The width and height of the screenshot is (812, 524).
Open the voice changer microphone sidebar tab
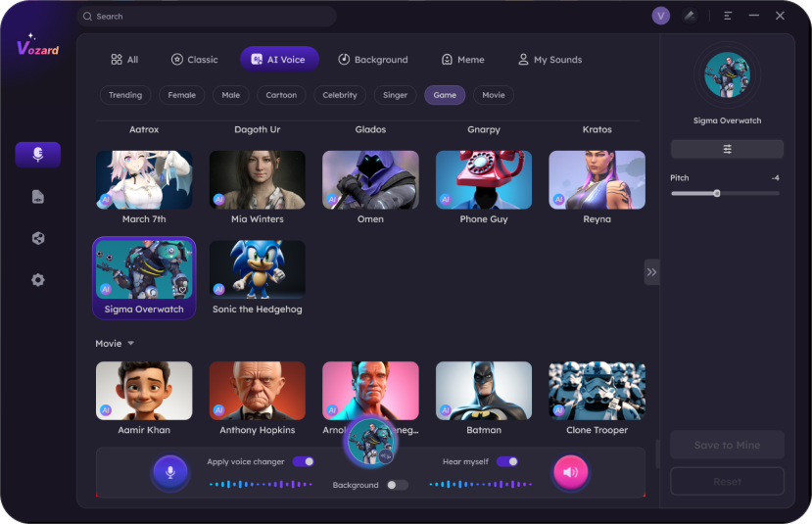coord(37,155)
